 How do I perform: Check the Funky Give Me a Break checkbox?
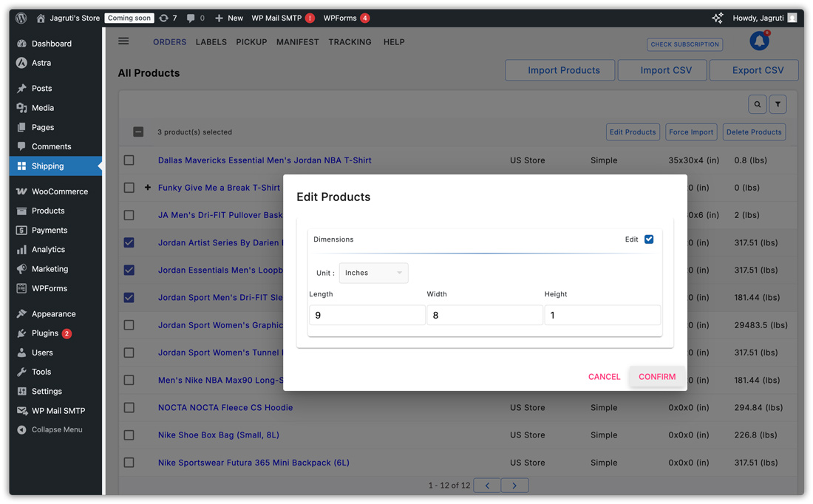tap(129, 188)
